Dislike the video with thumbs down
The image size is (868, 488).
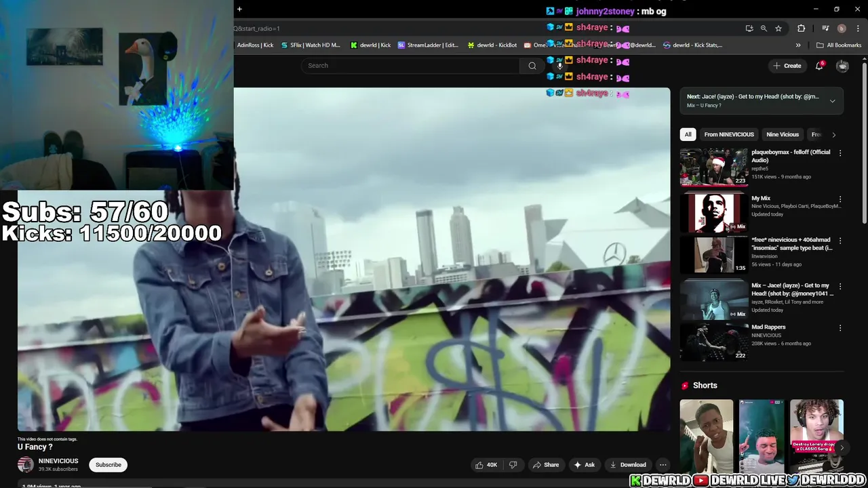[x=513, y=465]
